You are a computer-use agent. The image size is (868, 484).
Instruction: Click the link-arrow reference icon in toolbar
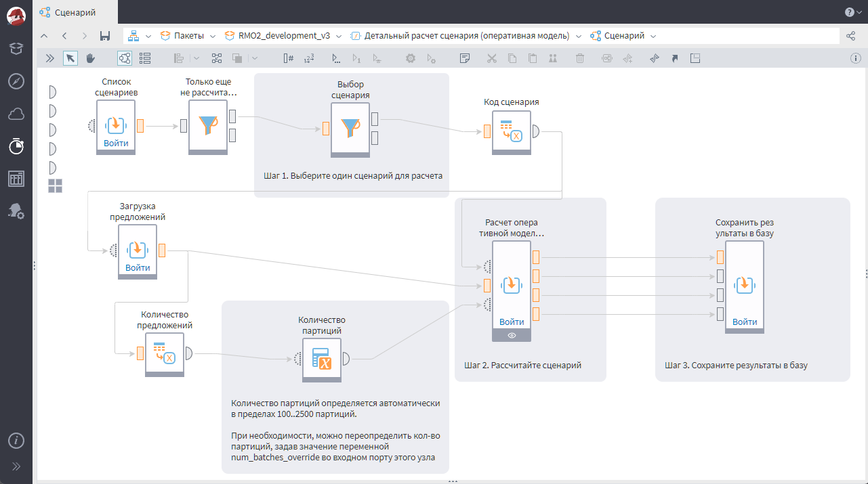(675, 58)
